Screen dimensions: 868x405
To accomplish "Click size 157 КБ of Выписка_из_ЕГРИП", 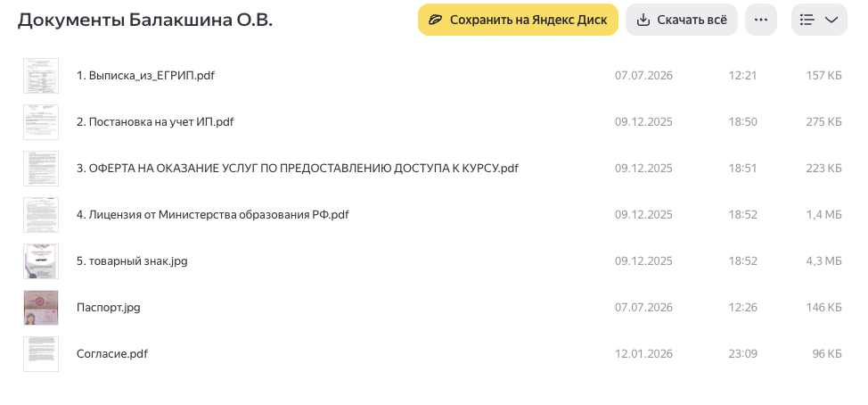I will [823, 75].
